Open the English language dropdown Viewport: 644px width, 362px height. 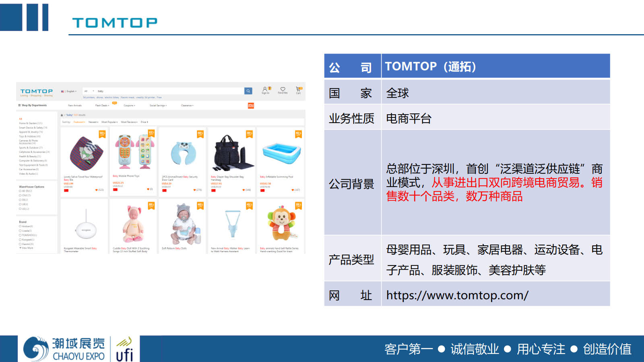(x=69, y=91)
